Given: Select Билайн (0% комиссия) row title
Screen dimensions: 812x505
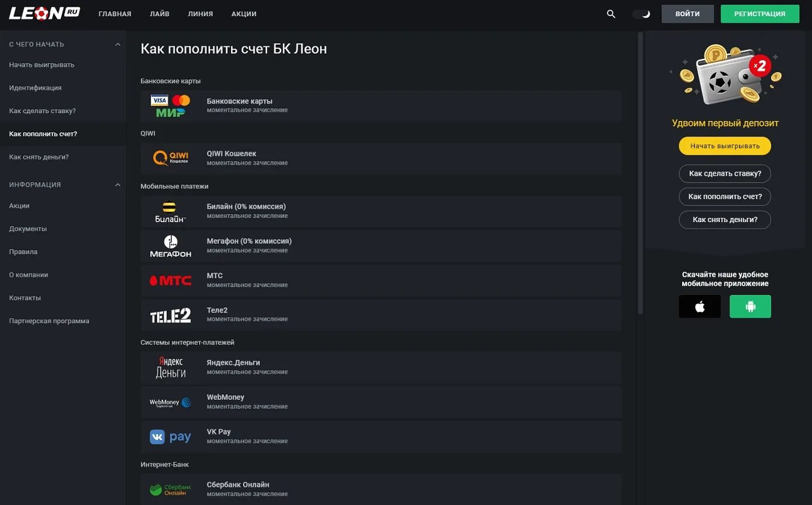Looking at the screenshot, I should [x=246, y=206].
